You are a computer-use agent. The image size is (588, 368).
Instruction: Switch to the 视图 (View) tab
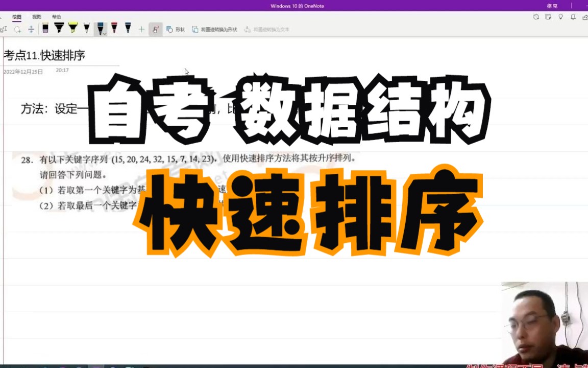click(x=36, y=16)
